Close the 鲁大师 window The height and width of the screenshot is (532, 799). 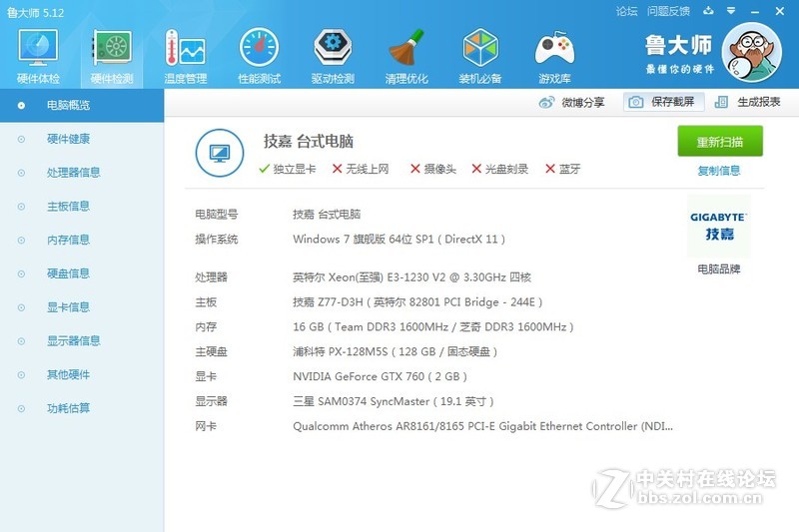point(780,11)
